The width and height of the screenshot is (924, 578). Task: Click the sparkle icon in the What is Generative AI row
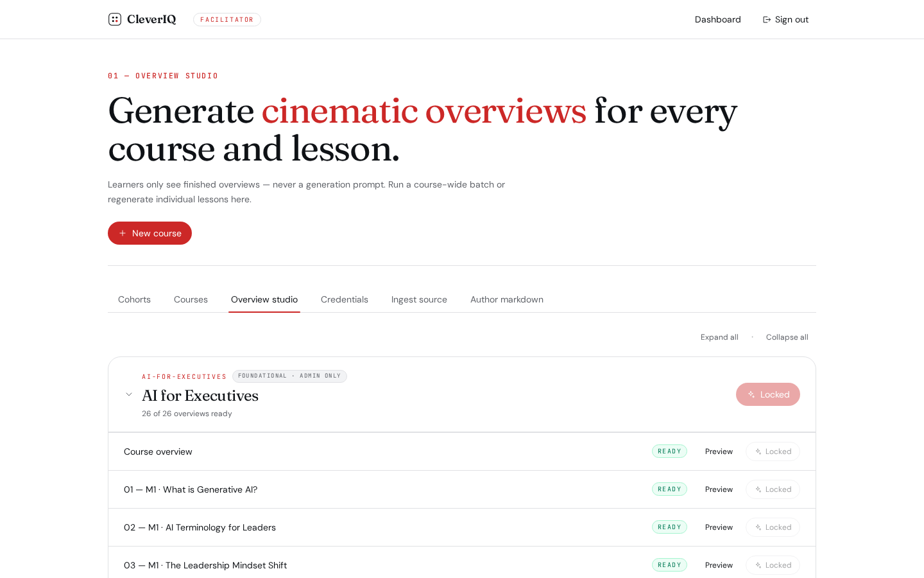tap(758, 489)
